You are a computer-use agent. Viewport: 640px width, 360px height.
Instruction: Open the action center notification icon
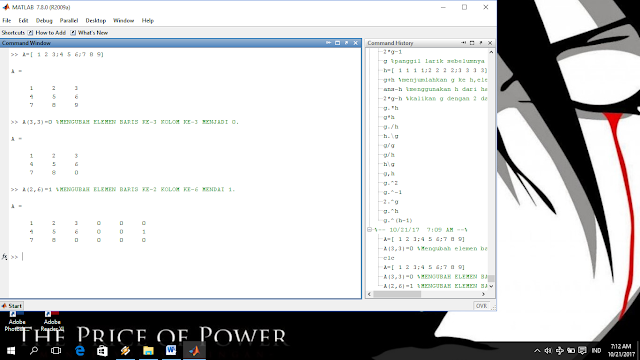click(582, 351)
